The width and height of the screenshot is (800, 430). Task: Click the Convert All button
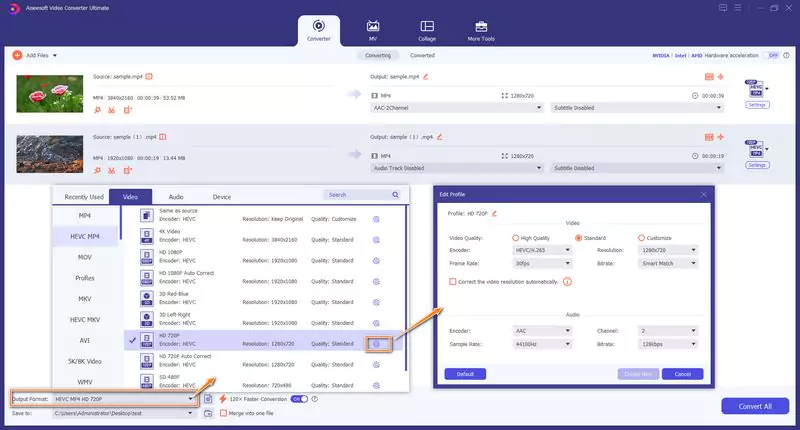pos(755,406)
